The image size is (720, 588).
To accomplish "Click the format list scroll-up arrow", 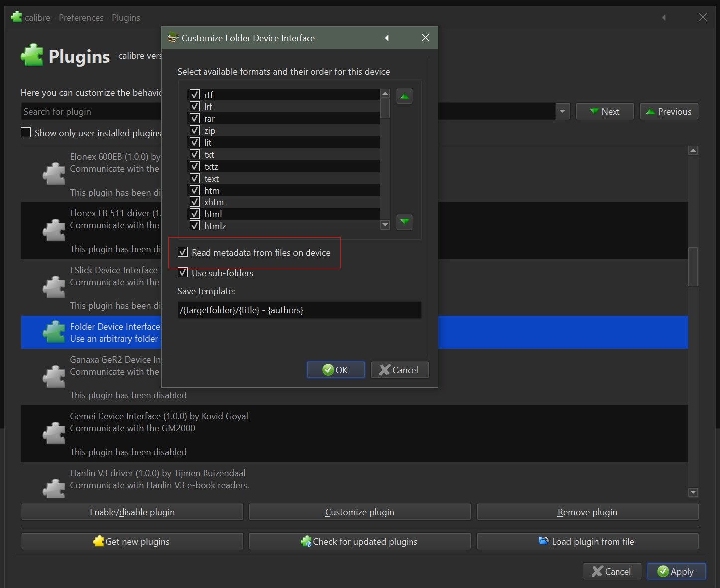I will coord(385,93).
